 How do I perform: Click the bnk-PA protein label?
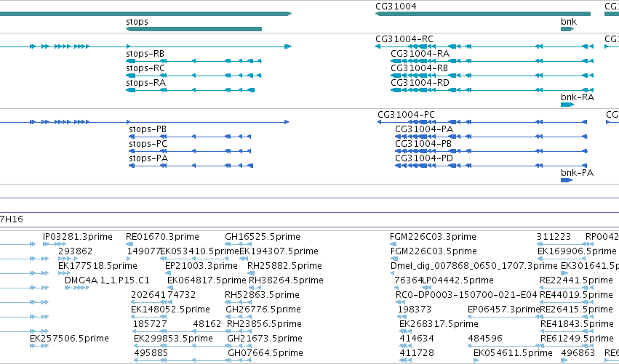[x=577, y=173]
